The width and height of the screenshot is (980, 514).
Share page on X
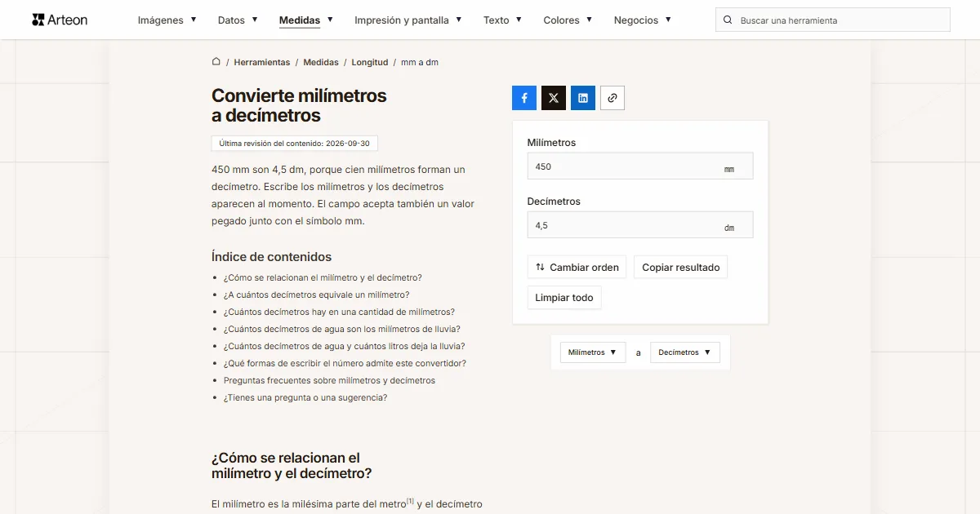[554, 98]
